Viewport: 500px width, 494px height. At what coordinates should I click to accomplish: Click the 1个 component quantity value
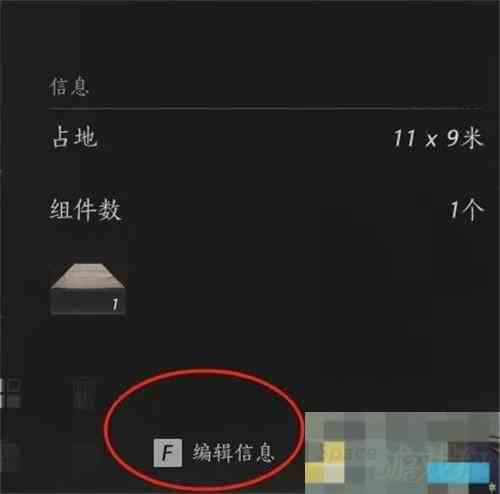466,210
